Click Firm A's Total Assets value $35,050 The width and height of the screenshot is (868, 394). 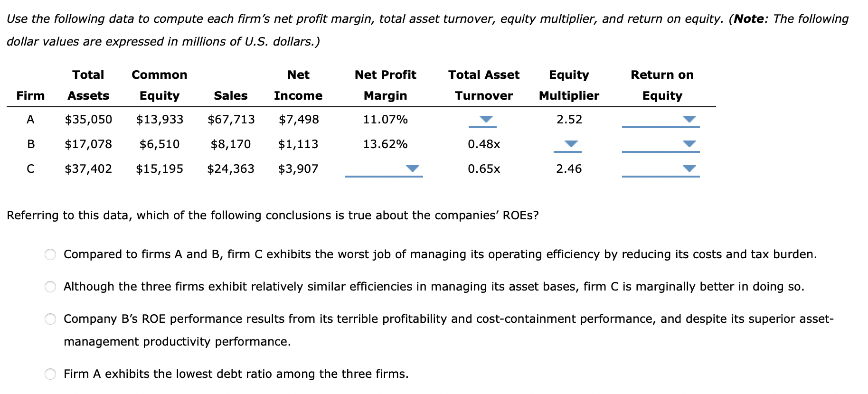pos(88,120)
